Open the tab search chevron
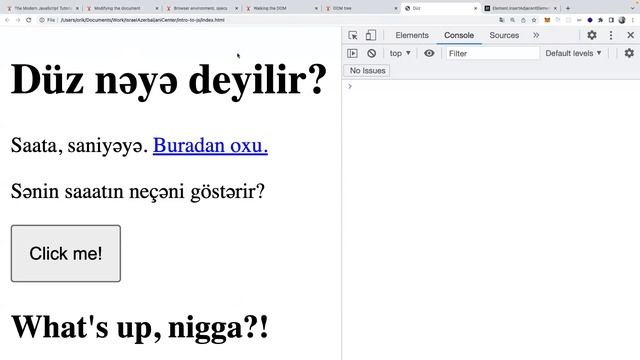 [x=633, y=8]
